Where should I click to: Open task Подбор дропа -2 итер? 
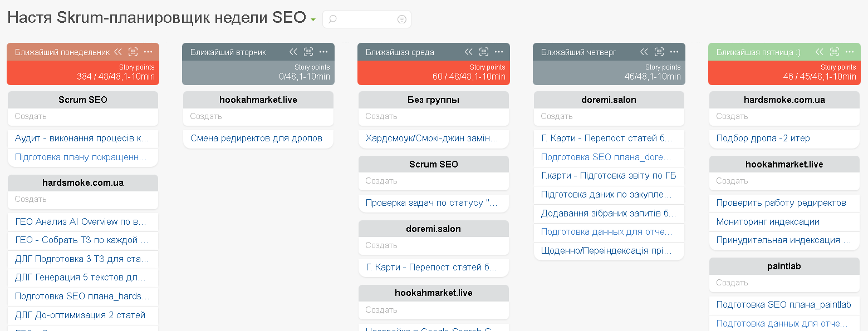point(763,138)
